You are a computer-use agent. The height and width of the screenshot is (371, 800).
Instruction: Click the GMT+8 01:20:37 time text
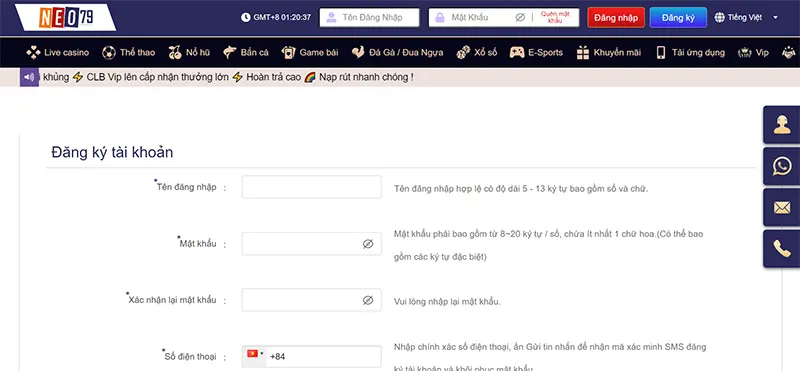(x=282, y=17)
